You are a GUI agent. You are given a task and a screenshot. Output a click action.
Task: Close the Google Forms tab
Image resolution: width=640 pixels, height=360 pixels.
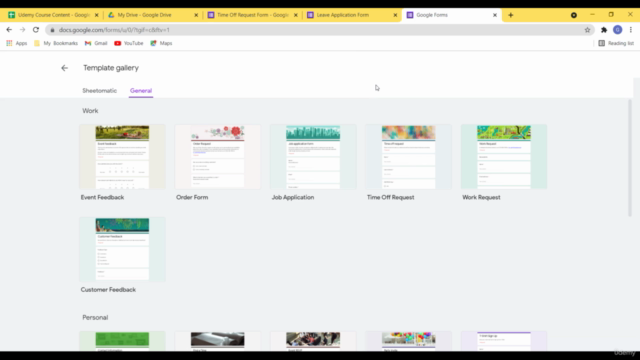pos(495,15)
